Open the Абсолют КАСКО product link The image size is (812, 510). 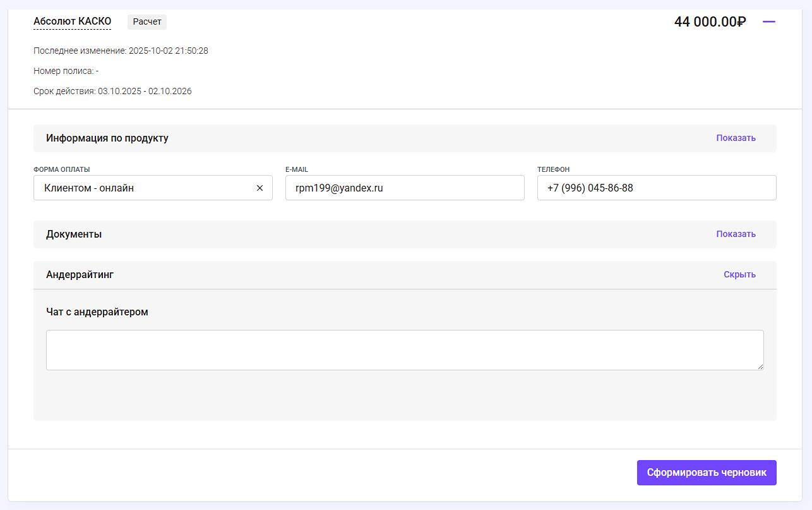tap(72, 21)
